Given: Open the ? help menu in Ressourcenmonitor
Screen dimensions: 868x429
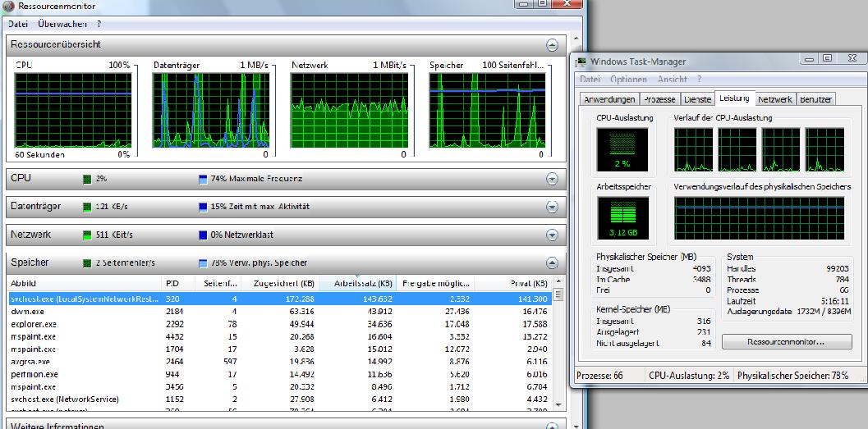Looking at the screenshot, I should pos(99,24).
